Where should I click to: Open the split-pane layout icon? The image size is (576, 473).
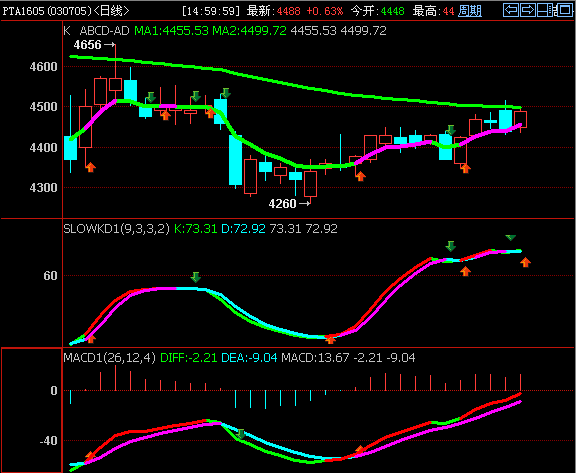(x=545, y=10)
